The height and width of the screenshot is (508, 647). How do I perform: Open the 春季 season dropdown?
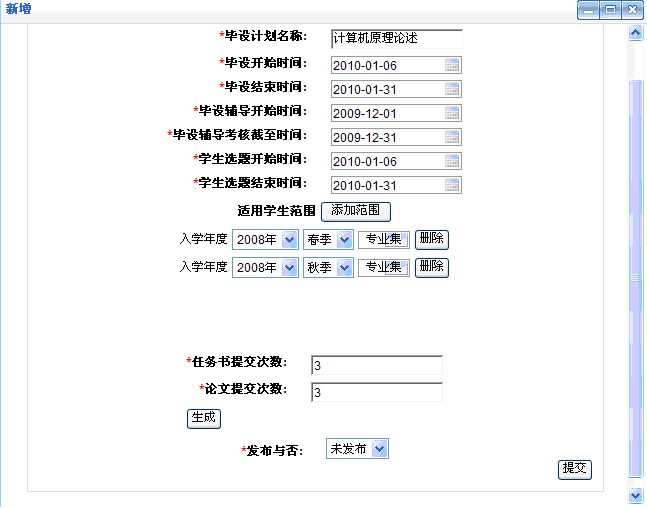[328, 239]
